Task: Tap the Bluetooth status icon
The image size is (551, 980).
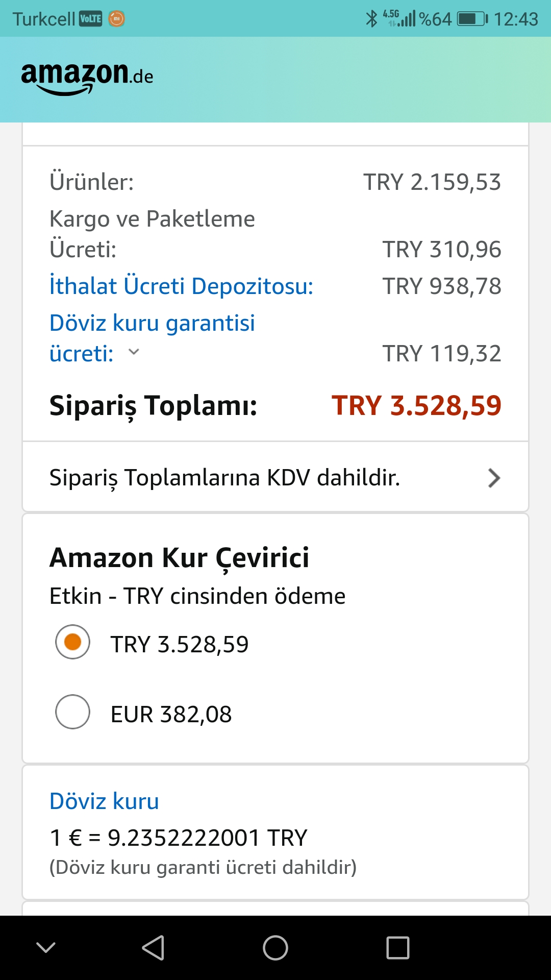Action: [x=371, y=19]
